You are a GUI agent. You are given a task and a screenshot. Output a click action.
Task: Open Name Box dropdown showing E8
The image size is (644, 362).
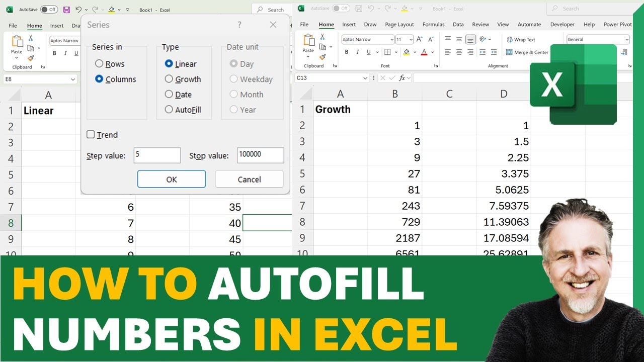tap(73, 79)
